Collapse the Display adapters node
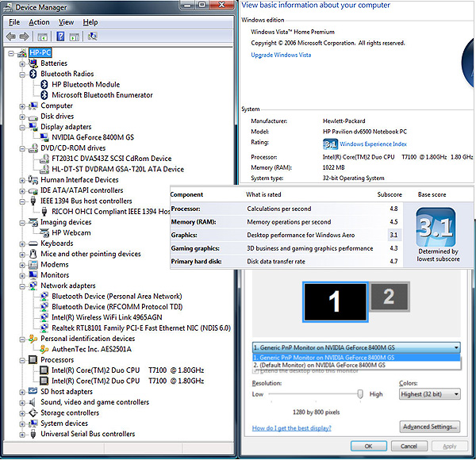476x460 pixels. 22,128
